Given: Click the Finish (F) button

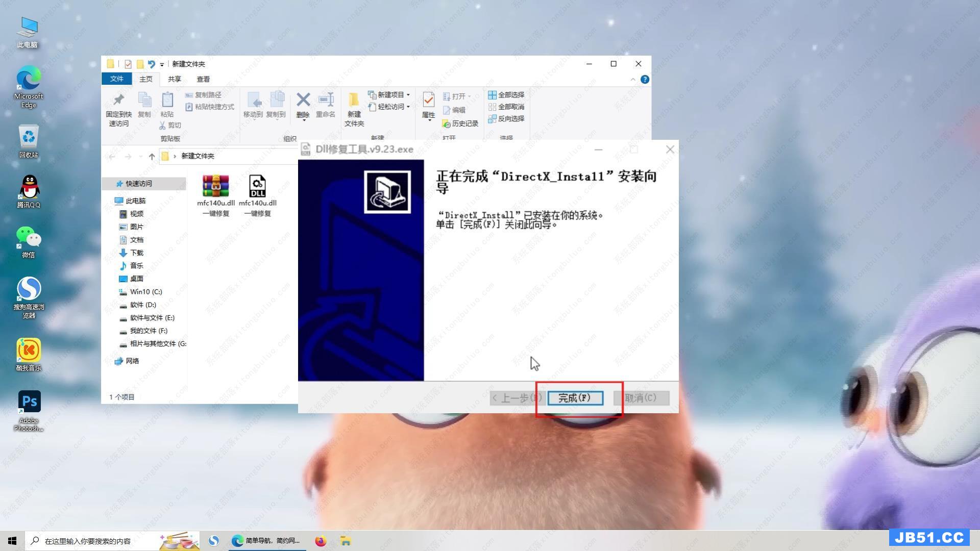Looking at the screenshot, I should pyautogui.click(x=575, y=398).
